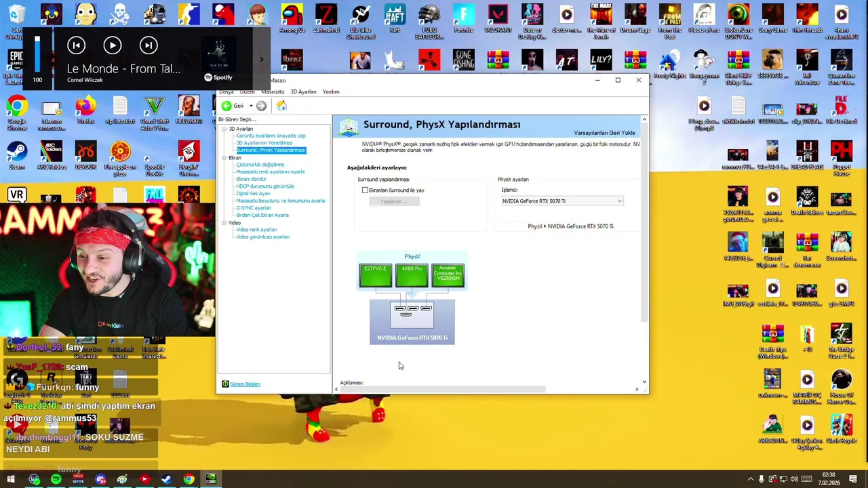
Task: Click the Sistem Bilgileri link
Action: [x=245, y=384]
